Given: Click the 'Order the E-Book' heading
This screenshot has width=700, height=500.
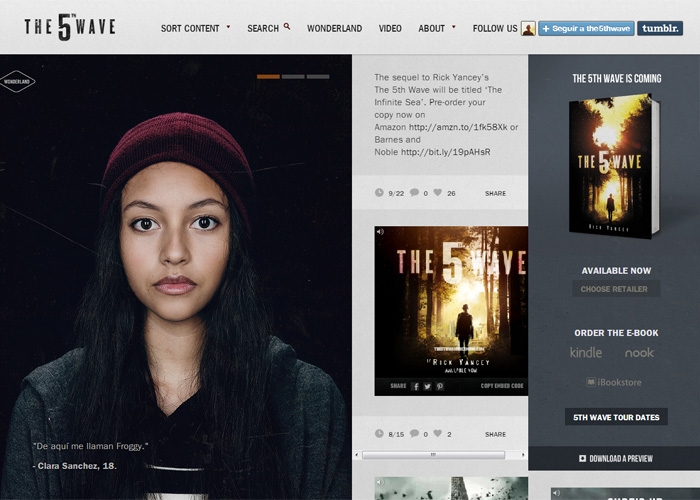Looking at the screenshot, I should [616, 333].
